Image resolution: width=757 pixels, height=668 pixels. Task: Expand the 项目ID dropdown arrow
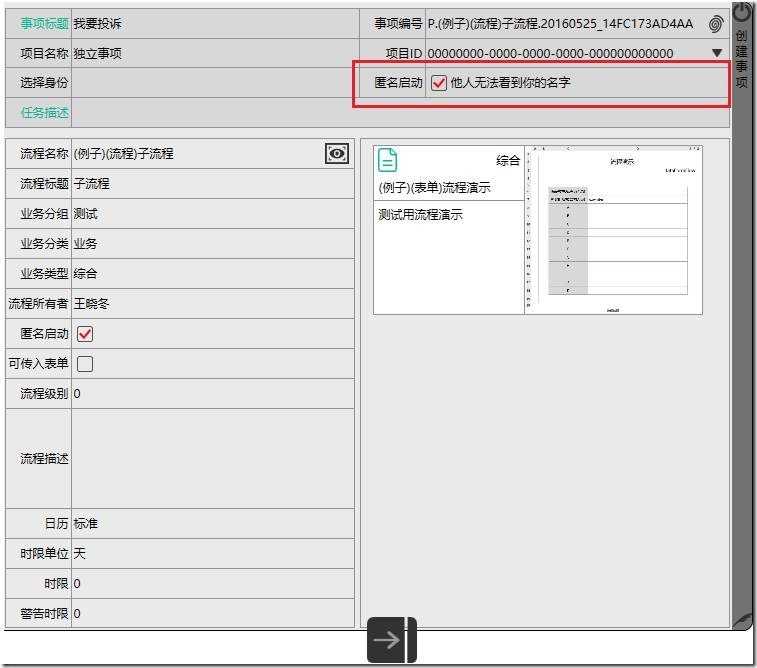[x=717, y=53]
